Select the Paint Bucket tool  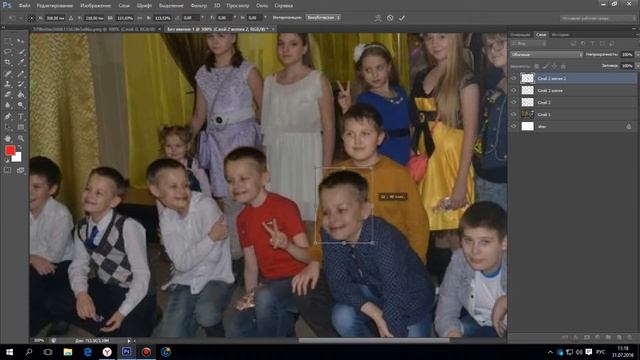tap(20, 95)
